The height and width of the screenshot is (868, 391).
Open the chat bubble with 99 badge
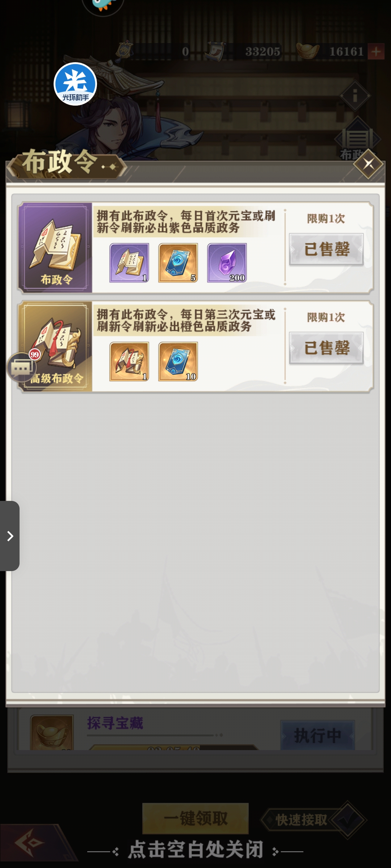tap(22, 367)
